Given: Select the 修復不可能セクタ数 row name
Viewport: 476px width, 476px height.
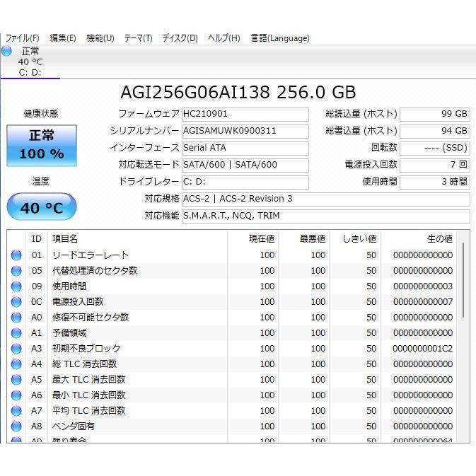Looking at the screenshot, I should (91, 318).
